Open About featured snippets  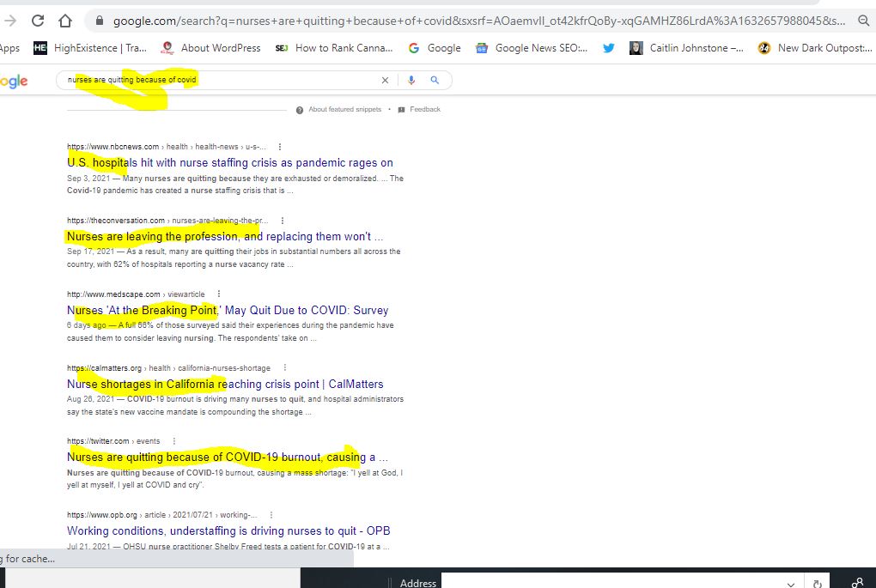tap(344, 110)
